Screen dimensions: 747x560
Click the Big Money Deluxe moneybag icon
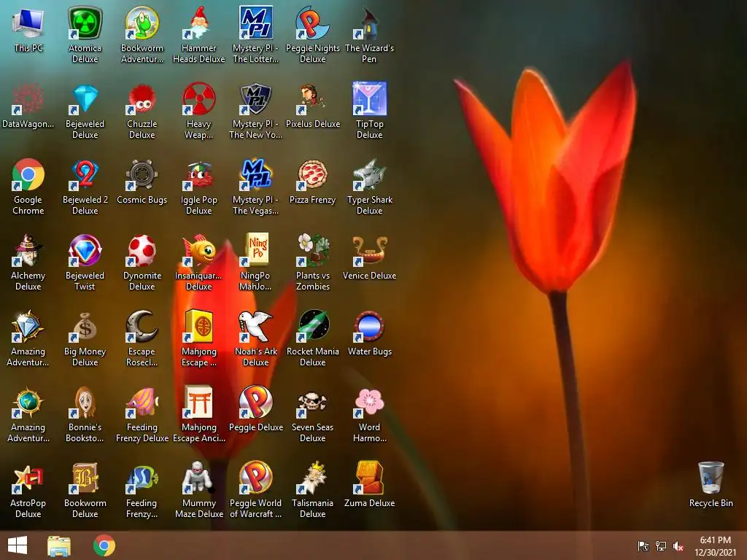pyautogui.click(x=85, y=326)
